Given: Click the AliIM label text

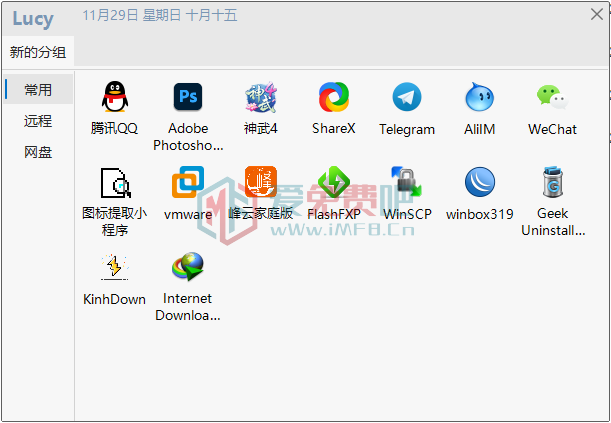Looking at the screenshot, I should (x=480, y=129).
